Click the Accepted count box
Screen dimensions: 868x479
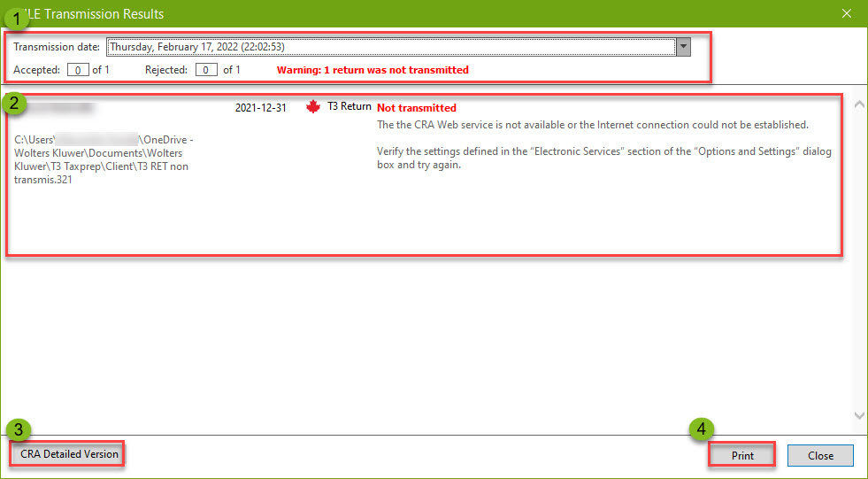pos(78,70)
